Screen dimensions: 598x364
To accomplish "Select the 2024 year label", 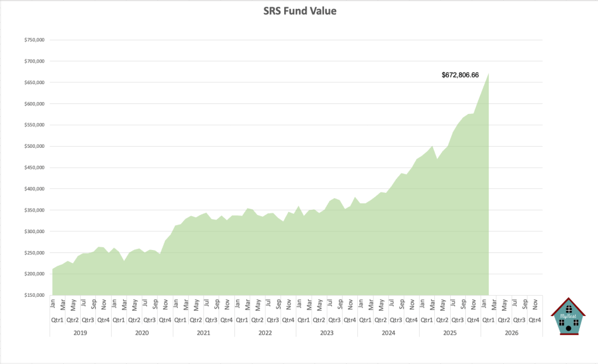I will click(388, 332).
